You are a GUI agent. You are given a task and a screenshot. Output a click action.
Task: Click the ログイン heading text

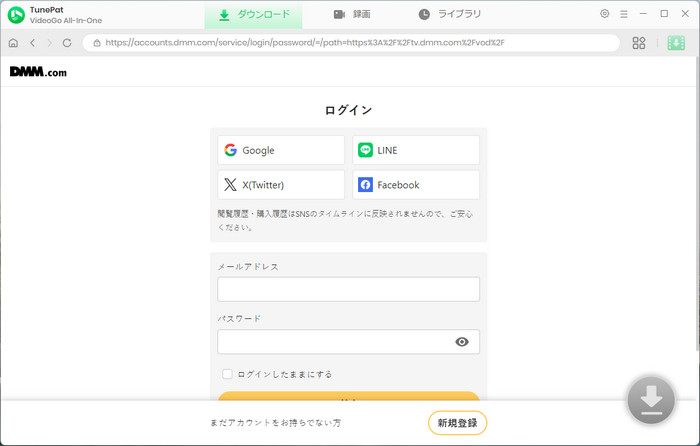tap(348, 110)
